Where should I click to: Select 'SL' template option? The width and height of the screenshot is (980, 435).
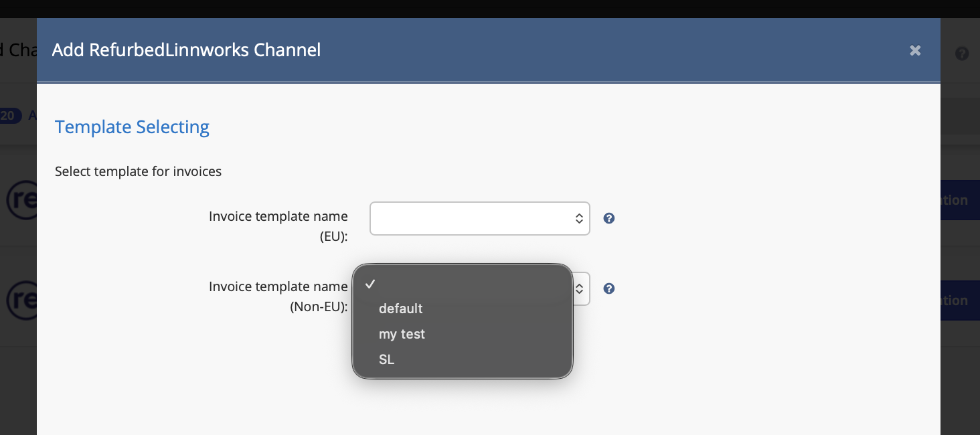[463, 359]
